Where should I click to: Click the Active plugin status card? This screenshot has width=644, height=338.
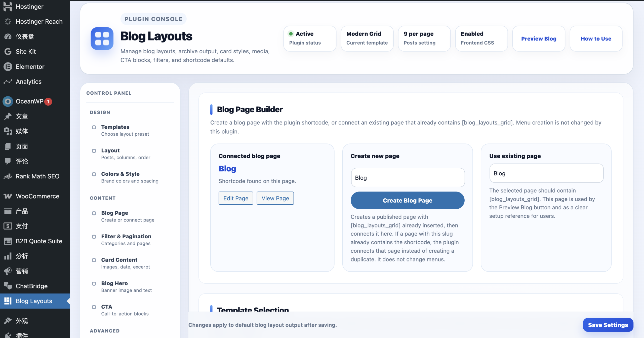310,39
